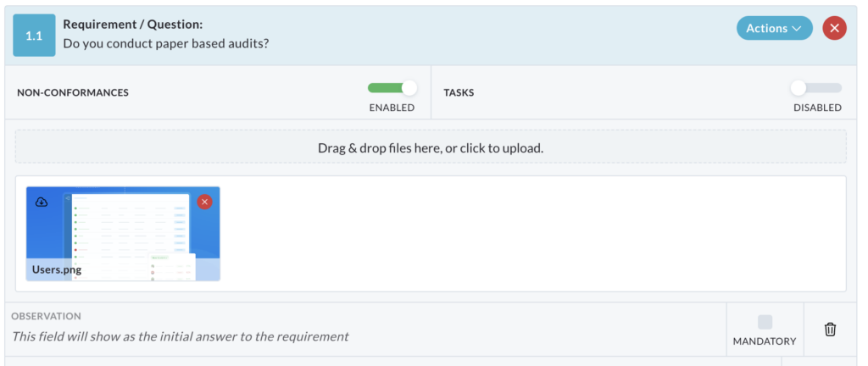Check the Mandatory checkbox

click(x=765, y=322)
